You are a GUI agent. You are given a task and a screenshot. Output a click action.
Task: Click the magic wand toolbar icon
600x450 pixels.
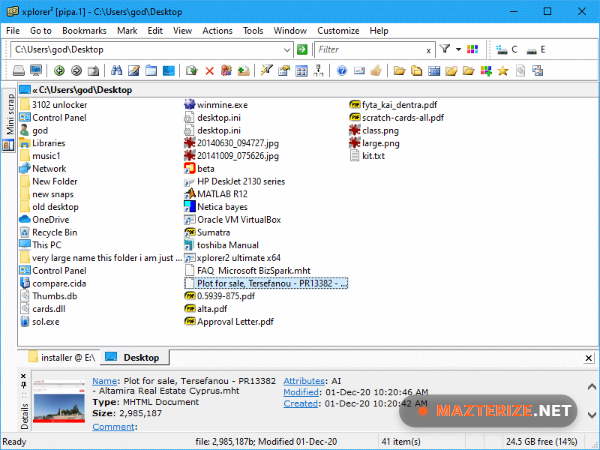pyautogui.click(x=266, y=71)
